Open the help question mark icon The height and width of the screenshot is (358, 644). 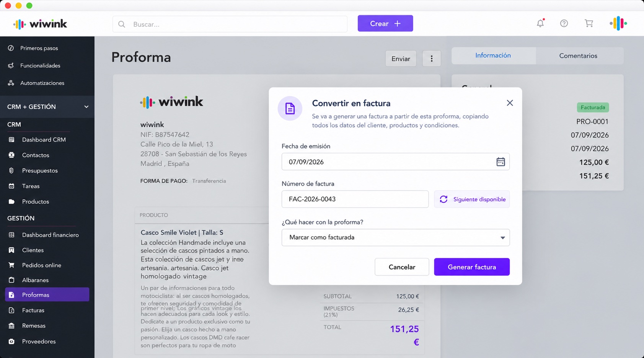564,23
